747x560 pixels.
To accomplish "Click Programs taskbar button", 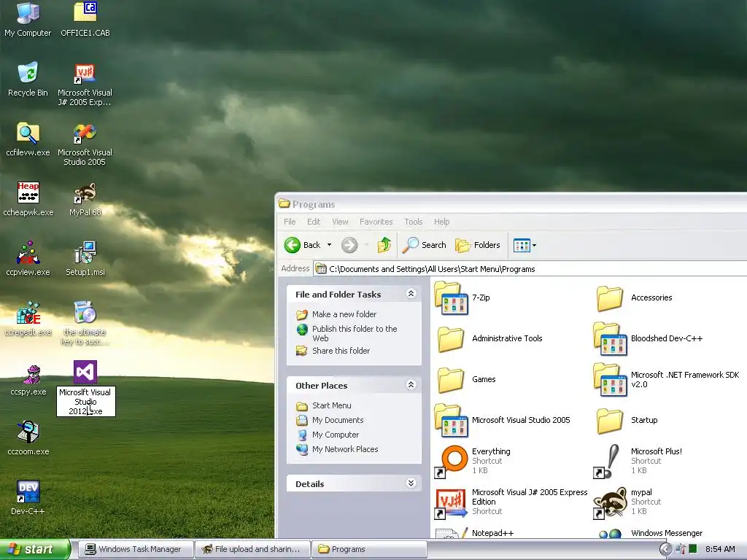I will click(369, 549).
